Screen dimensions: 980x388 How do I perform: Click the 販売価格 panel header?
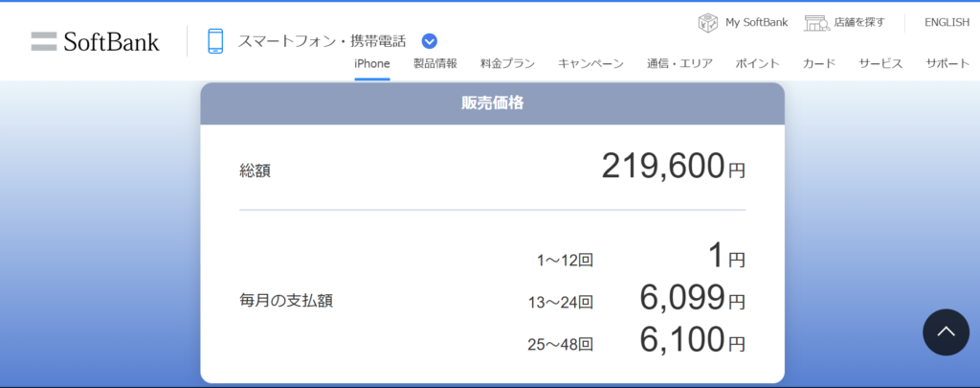[x=492, y=103]
